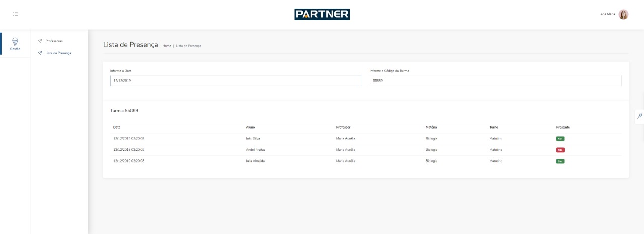This screenshot has width=644, height=234.
Task: Click Biologia in João Silva's row
Action: pos(431,138)
